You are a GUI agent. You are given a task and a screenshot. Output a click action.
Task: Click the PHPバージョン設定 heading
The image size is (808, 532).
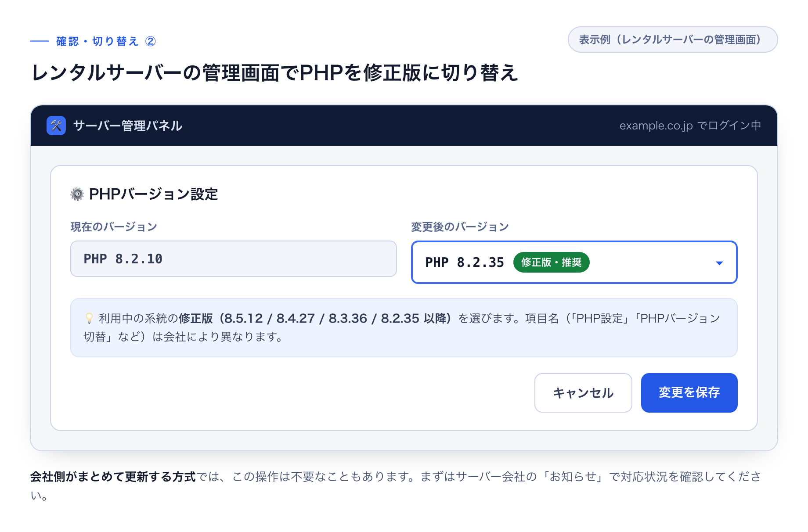[154, 194]
